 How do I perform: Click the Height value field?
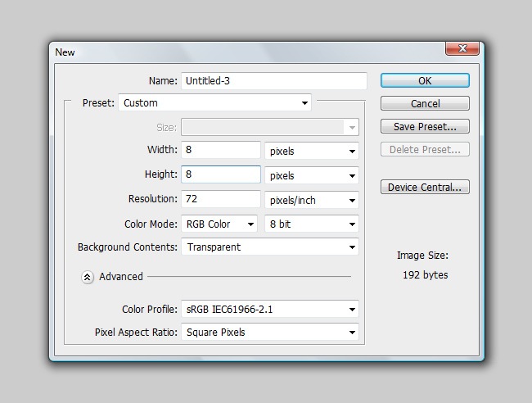221,174
